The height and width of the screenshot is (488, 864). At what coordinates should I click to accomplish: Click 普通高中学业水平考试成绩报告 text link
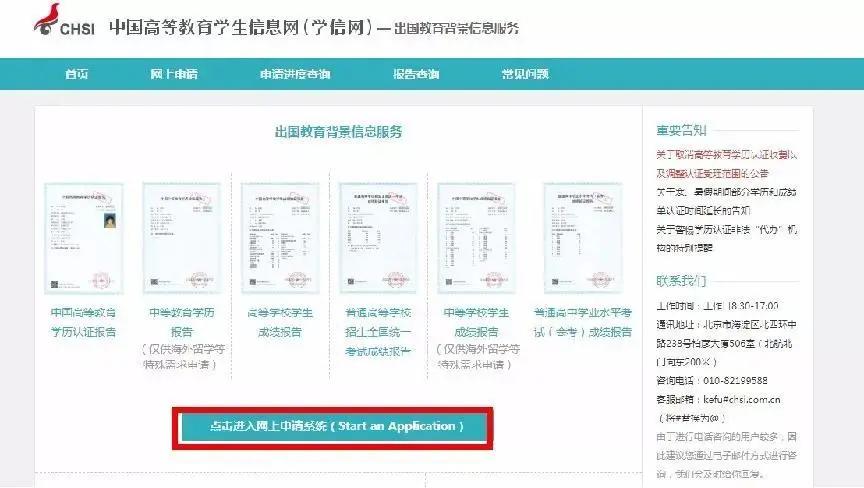coord(583,322)
